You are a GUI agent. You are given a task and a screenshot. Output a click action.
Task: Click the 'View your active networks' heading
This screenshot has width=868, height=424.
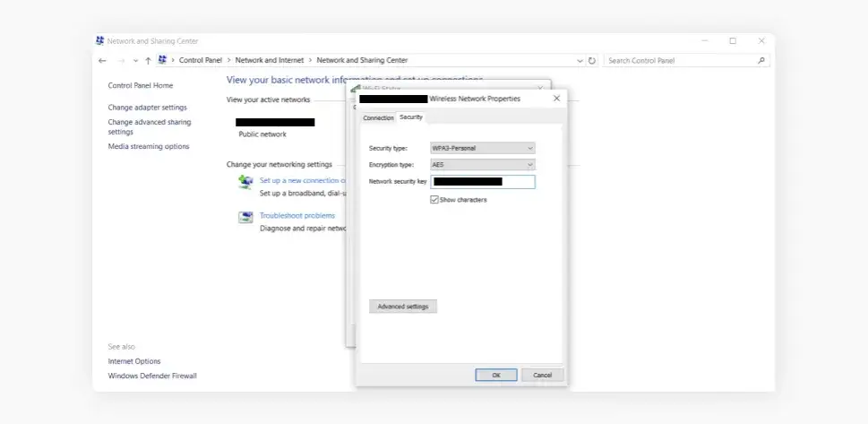click(268, 100)
